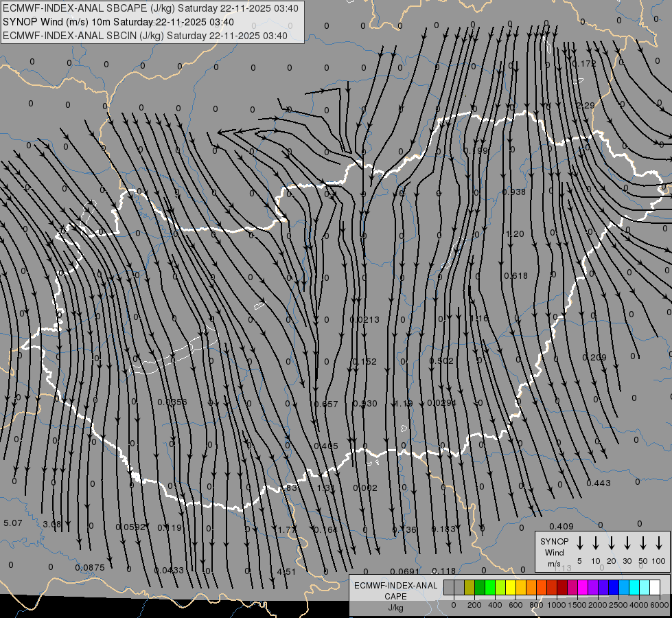This screenshot has width=672, height=618.
Task: Click the 20 m/s wind arrow in legend
Action: (612, 543)
